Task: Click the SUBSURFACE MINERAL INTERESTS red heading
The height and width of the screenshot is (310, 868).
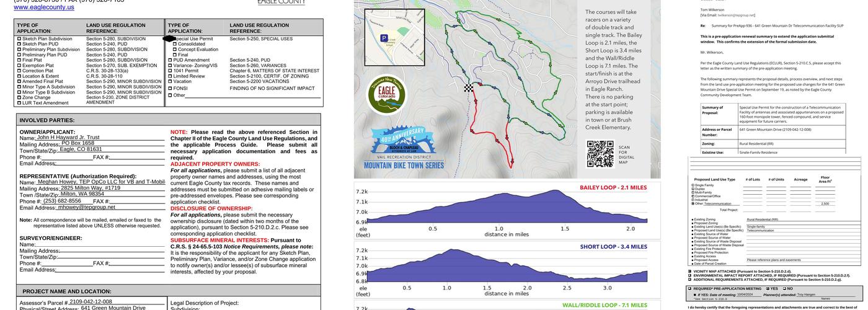Action: coord(219,240)
